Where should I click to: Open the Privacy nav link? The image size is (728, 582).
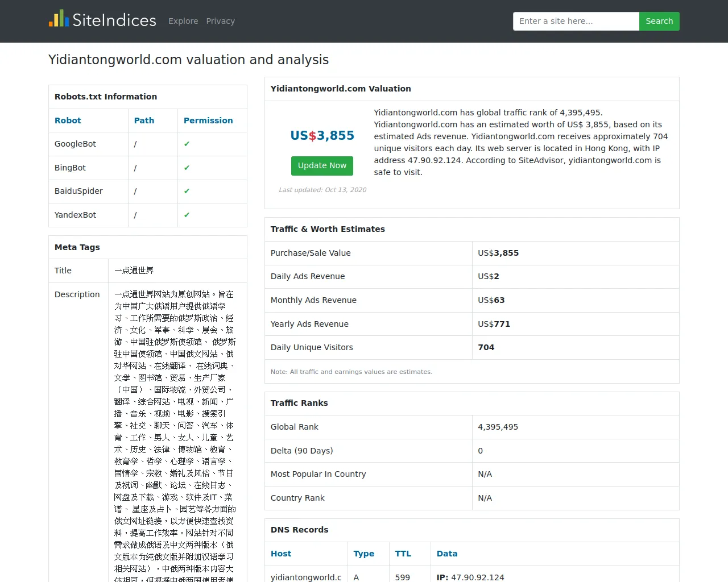pyautogui.click(x=220, y=21)
